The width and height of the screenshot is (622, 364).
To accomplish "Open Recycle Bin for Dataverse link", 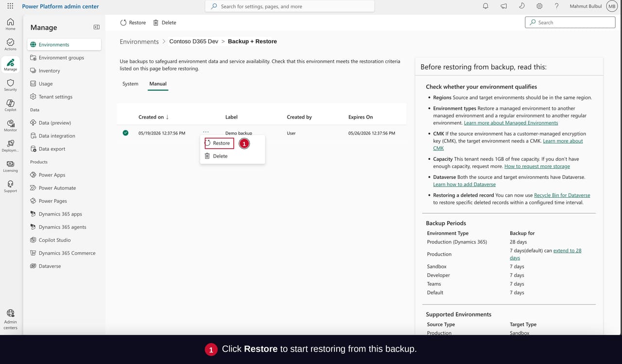I will (x=562, y=195).
